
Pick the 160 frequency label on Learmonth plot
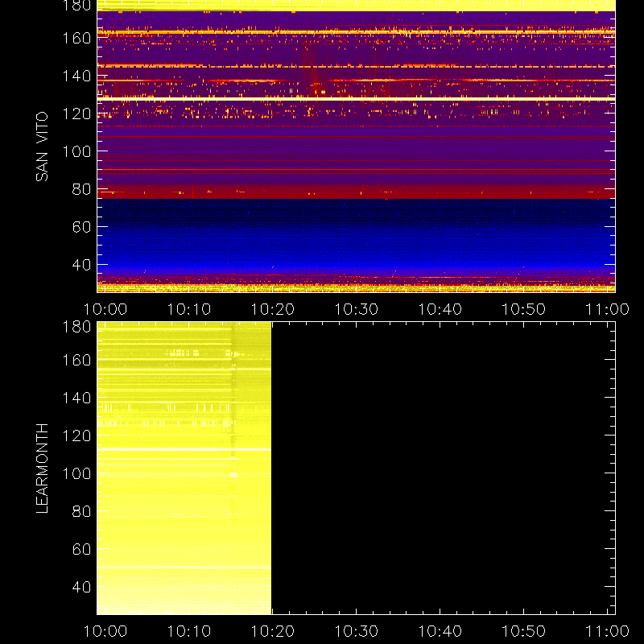point(76,360)
